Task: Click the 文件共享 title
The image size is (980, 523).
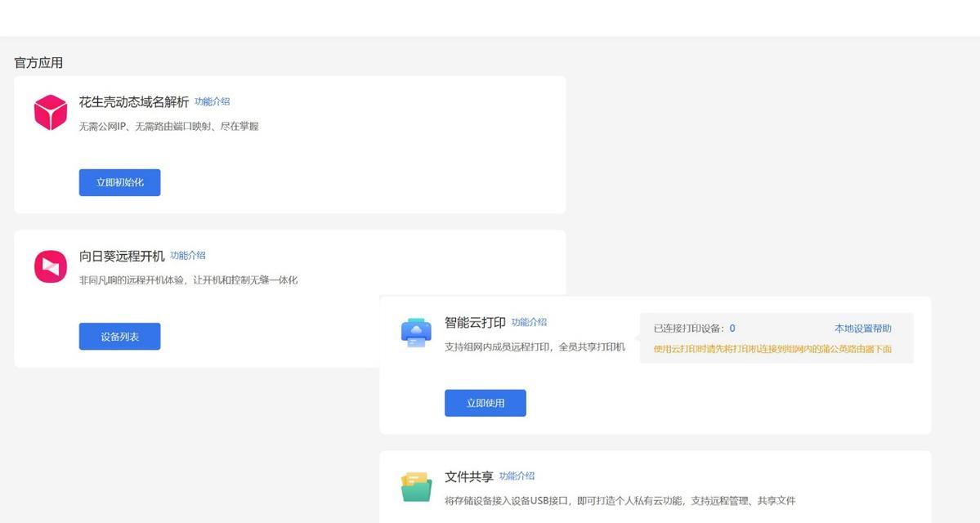Action: click(x=469, y=476)
